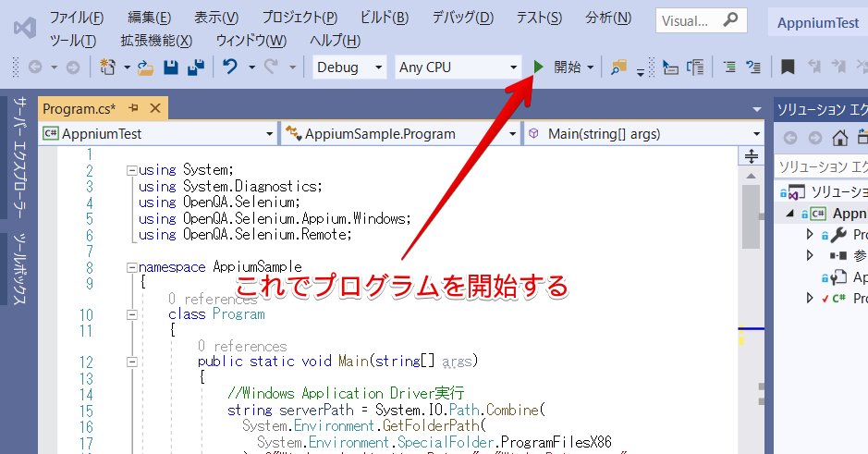This screenshot has width=868, height=454.
Task: Expand the wrench Properties node in tree
Action: pos(810,234)
